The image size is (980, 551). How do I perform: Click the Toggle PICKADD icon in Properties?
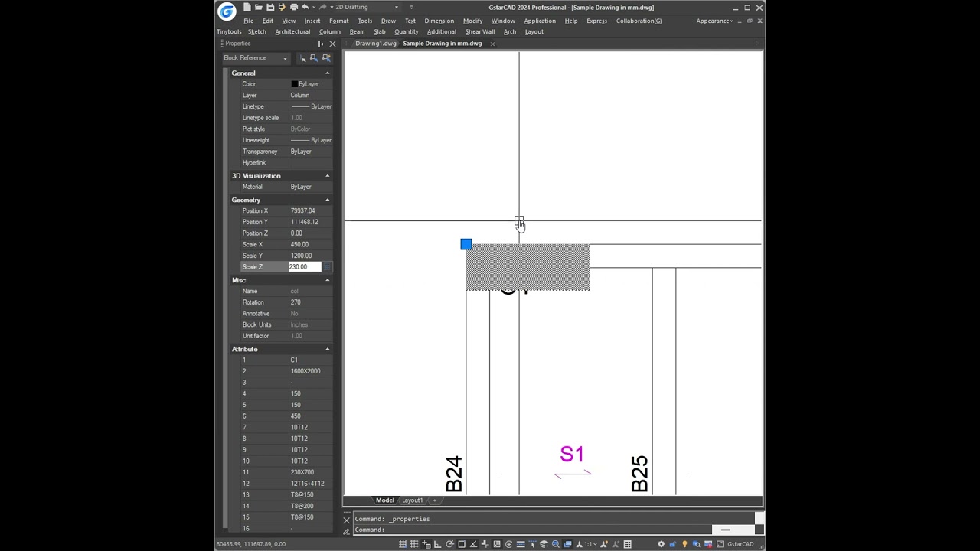[x=302, y=58]
